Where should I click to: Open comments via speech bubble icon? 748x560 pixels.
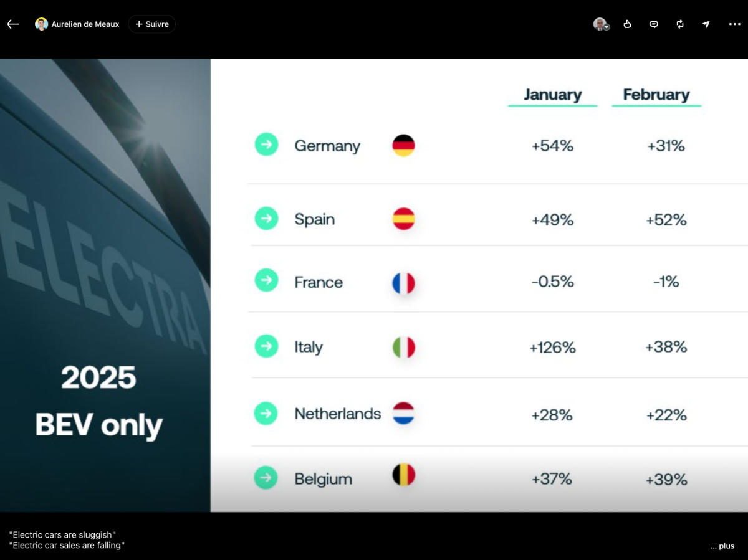(x=653, y=24)
